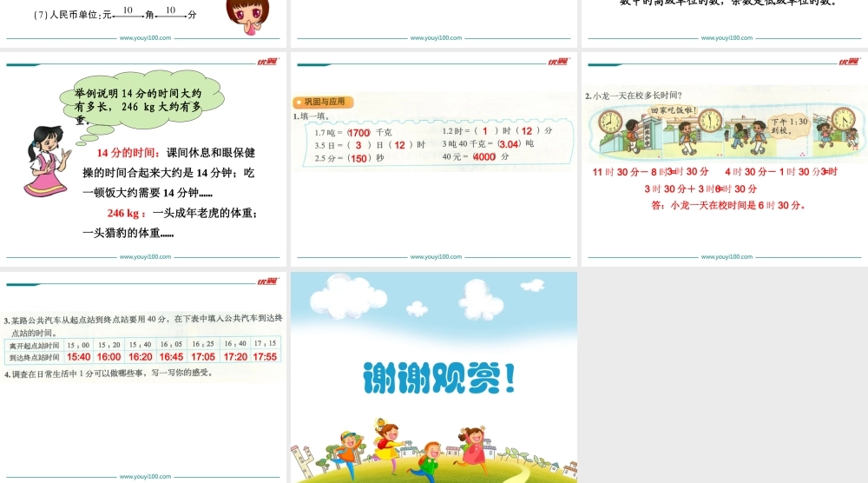This screenshot has width=868, height=483.
Task: Select the leftmost clock in the 小龙 slide
Action: pos(610,121)
